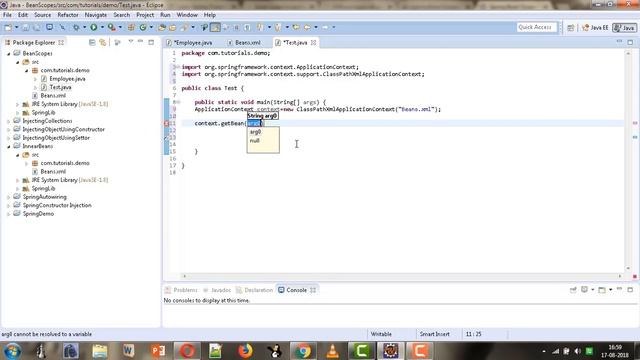
Task: Click Display Selected Console icon
Action: [584, 290]
